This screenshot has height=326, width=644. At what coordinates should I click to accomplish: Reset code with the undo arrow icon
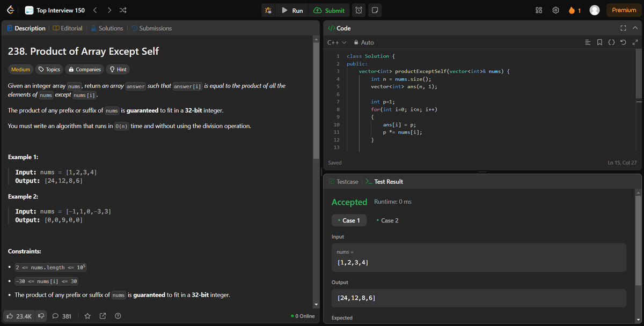pyautogui.click(x=623, y=42)
